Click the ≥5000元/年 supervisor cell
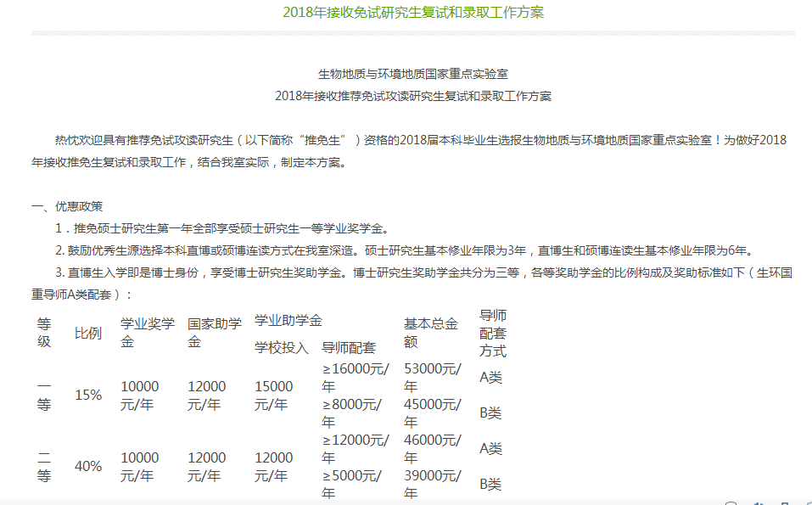This screenshot has height=505, width=812. (351, 485)
